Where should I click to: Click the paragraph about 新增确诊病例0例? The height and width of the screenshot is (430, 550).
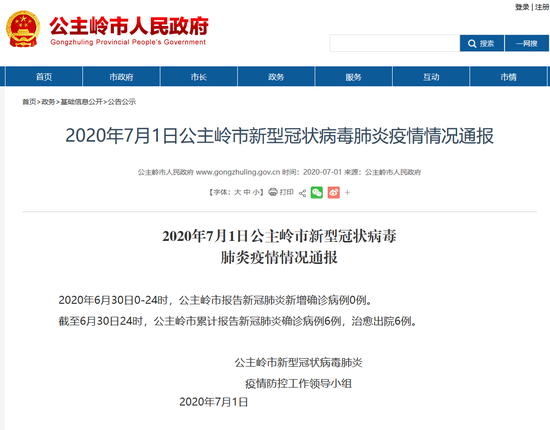coord(215,300)
